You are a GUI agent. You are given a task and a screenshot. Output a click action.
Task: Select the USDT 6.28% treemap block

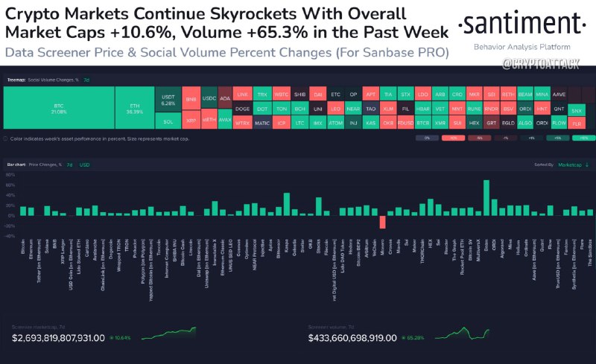coord(168,99)
